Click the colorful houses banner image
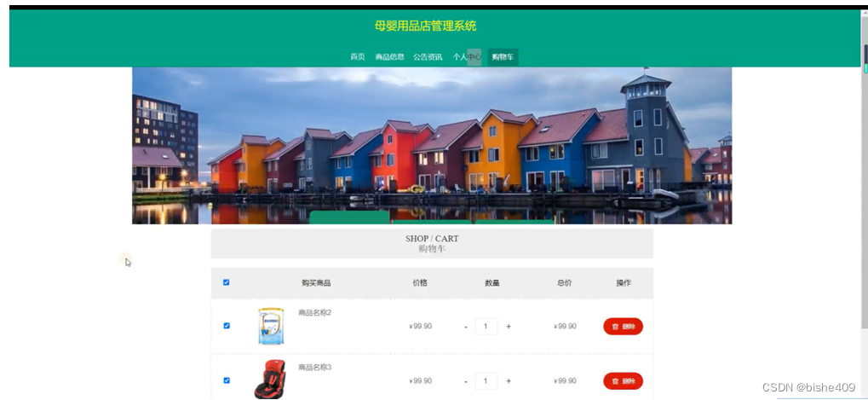The width and height of the screenshot is (868, 400). coord(432,146)
